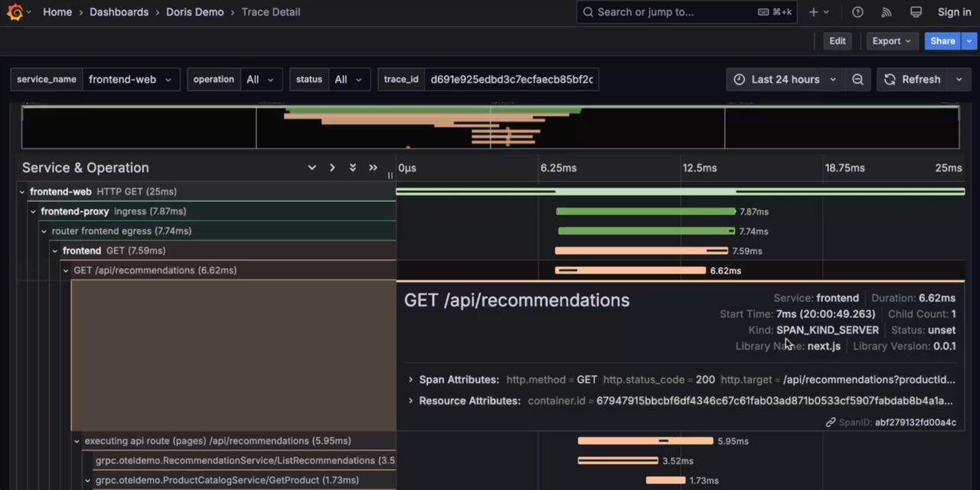This screenshot has height=490, width=980.
Task: Click the display/monitor icon in the top bar
Action: tap(916, 11)
